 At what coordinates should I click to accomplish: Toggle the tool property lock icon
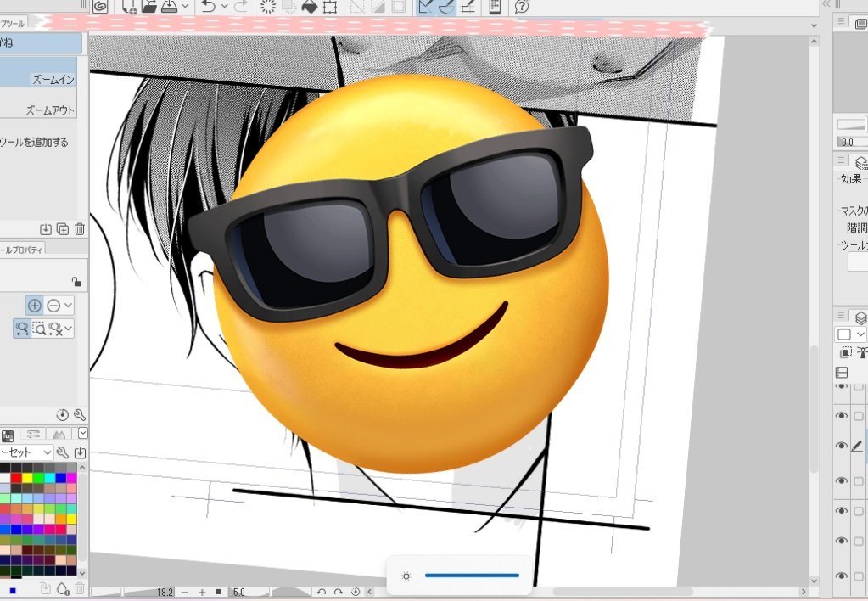77,282
